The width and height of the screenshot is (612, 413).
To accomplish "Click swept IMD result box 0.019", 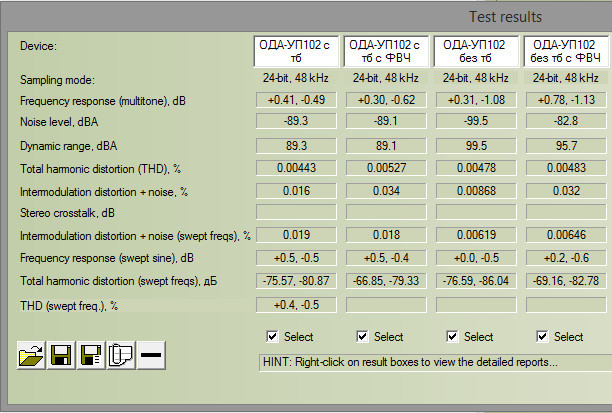I will click(296, 235).
